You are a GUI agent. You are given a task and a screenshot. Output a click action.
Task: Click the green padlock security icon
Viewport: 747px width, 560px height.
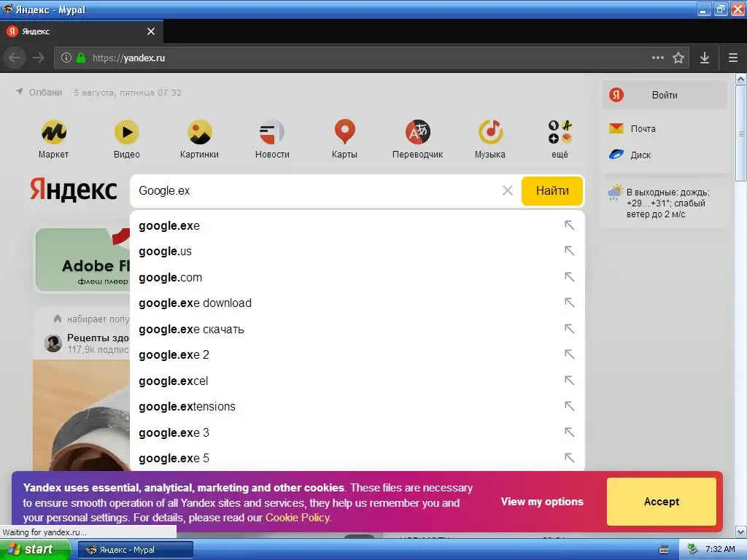pyautogui.click(x=81, y=58)
